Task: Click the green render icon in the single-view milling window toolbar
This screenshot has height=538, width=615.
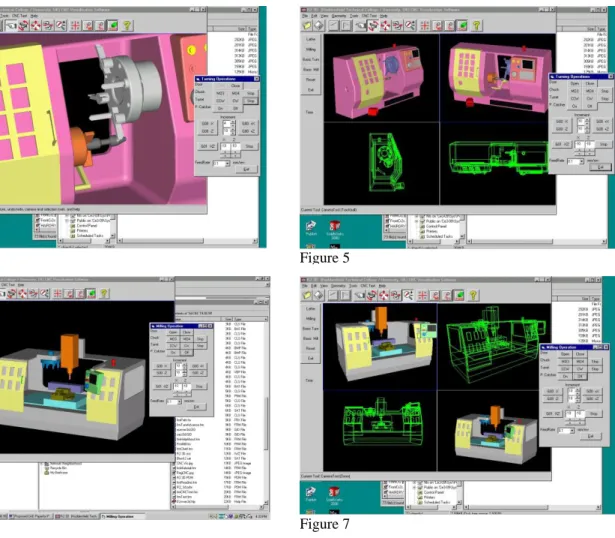Action: point(91,293)
